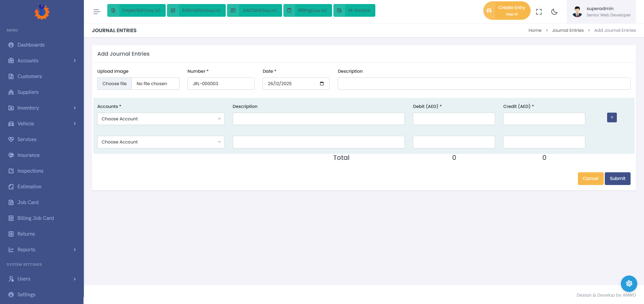644x304 pixels.
Task: Click the second row Credit input
Action: pos(544,142)
